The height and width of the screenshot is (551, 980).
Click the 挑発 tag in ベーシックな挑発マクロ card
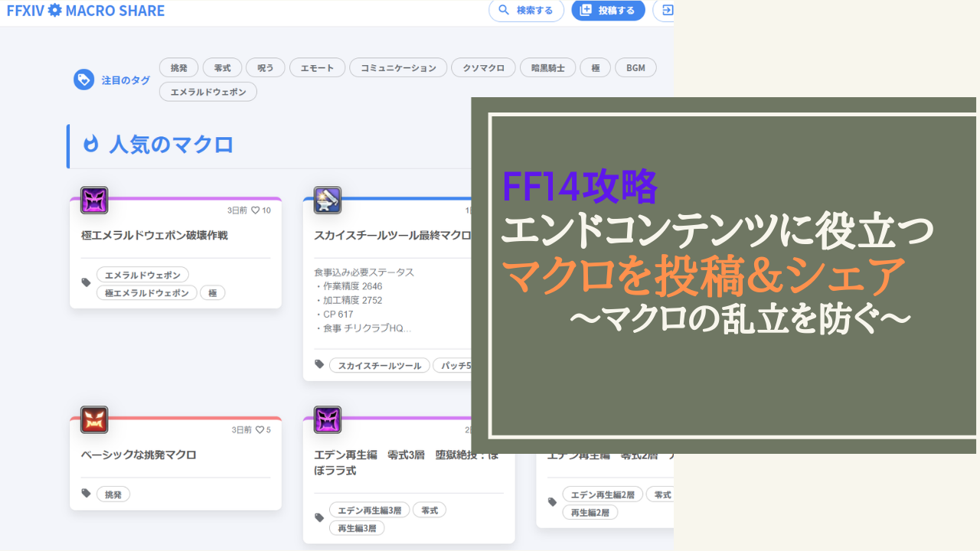point(113,494)
